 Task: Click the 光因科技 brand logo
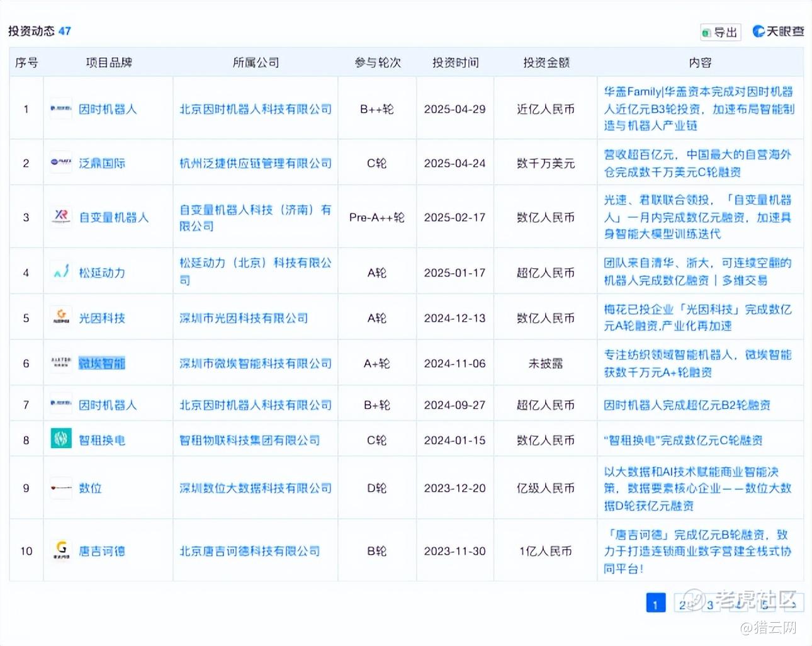pyautogui.click(x=61, y=318)
